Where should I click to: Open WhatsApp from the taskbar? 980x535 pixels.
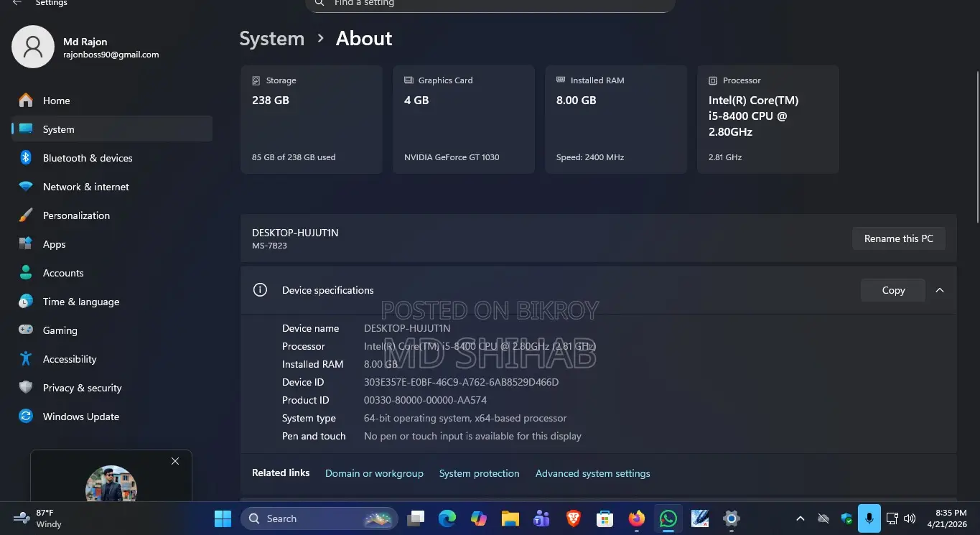(x=668, y=518)
